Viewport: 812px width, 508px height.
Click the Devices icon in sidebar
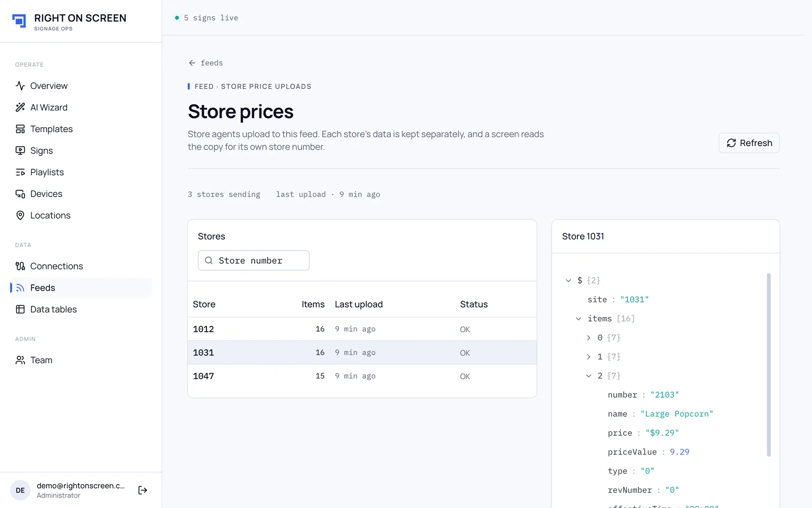coord(20,194)
